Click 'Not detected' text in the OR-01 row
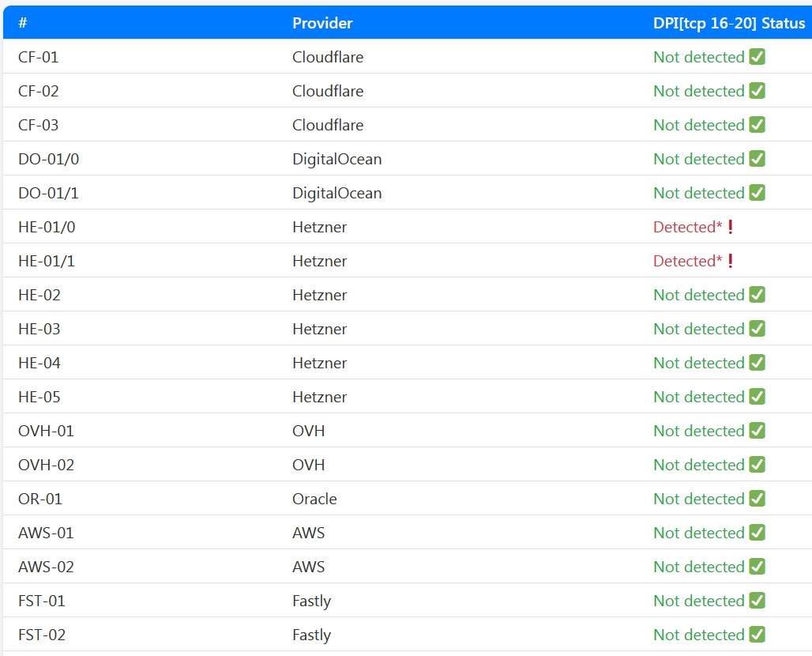This screenshot has width=812, height=656. [x=698, y=499]
